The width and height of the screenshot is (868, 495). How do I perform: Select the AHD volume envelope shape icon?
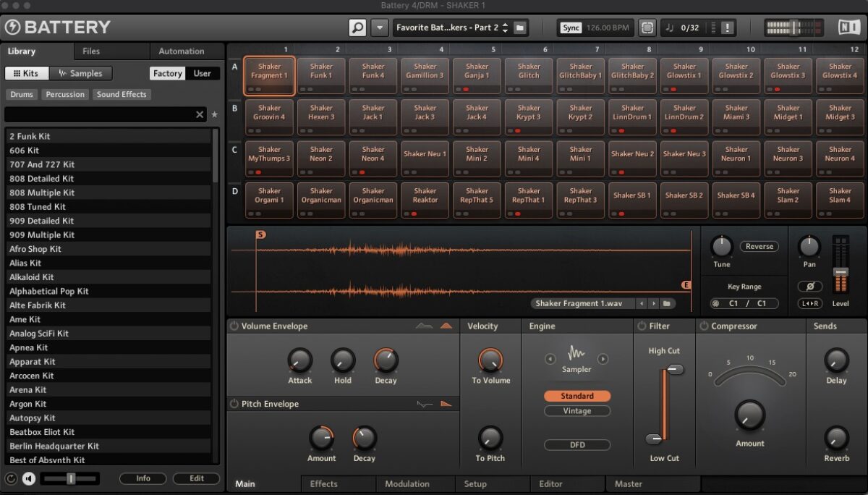click(x=425, y=326)
